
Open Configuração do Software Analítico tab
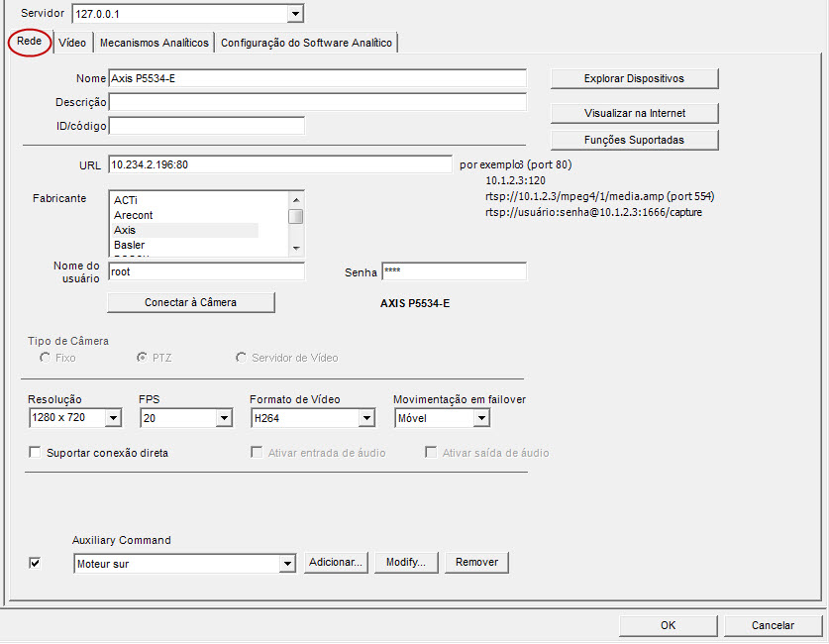[x=306, y=43]
